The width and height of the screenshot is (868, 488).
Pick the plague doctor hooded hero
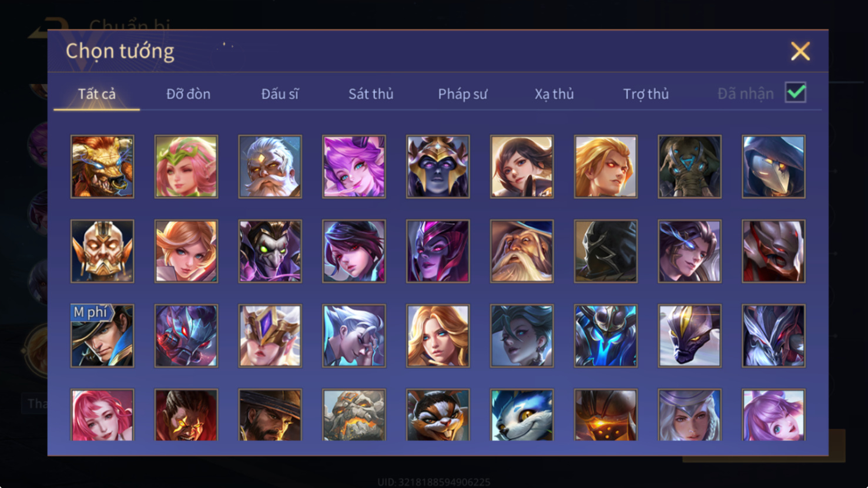point(773,167)
